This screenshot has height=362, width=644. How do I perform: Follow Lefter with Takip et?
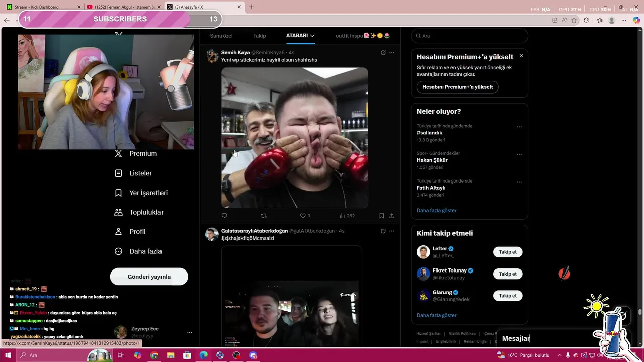coord(508,252)
